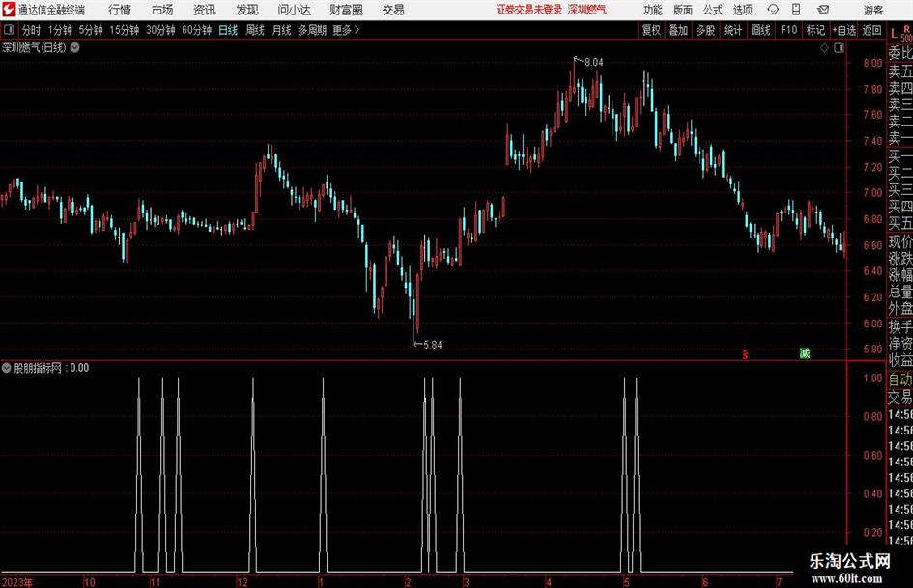Open the 功能 menu
The width and height of the screenshot is (913, 588).
coord(653,10)
